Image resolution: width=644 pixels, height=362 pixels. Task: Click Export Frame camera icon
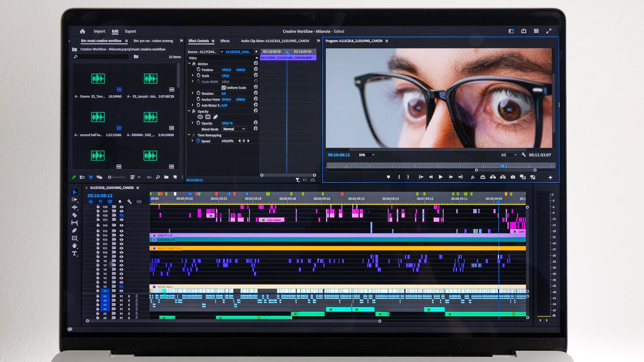click(513, 177)
